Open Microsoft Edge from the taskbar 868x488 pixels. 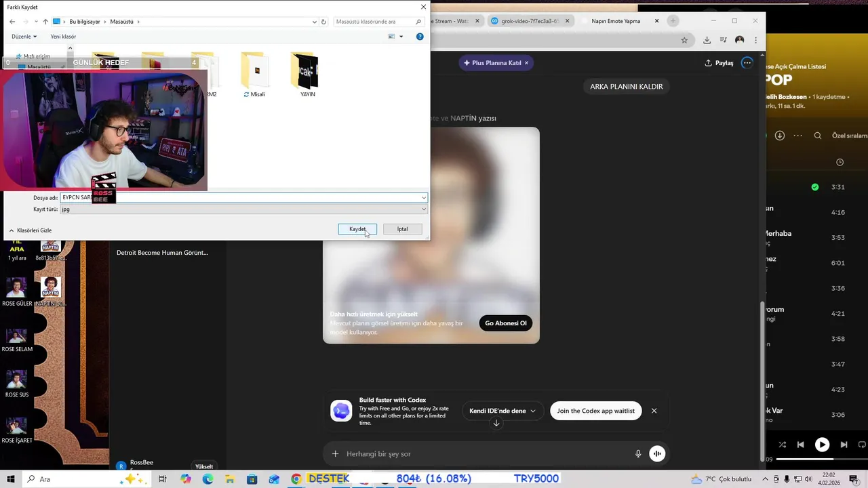click(208, 479)
